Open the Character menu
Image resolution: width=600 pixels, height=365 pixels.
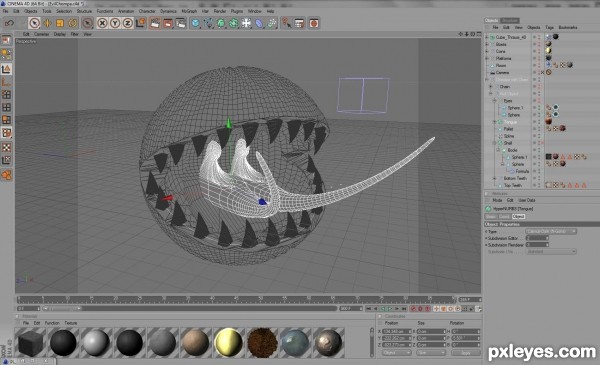pyautogui.click(x=147, y=11)
